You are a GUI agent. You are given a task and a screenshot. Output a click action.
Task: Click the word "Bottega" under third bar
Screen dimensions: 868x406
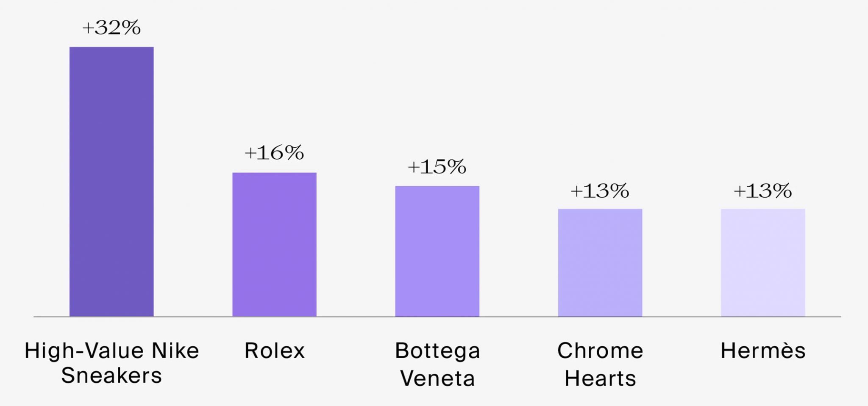437,351
